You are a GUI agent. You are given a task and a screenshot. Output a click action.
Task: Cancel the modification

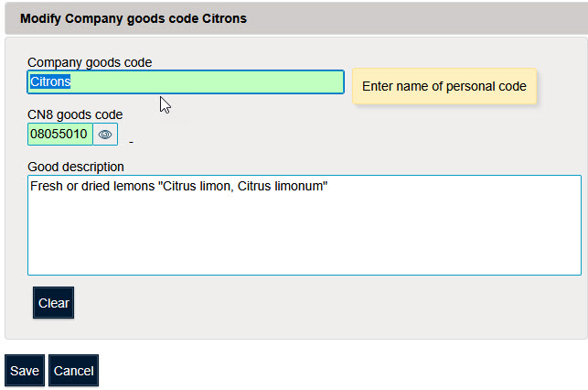(74, 371)
